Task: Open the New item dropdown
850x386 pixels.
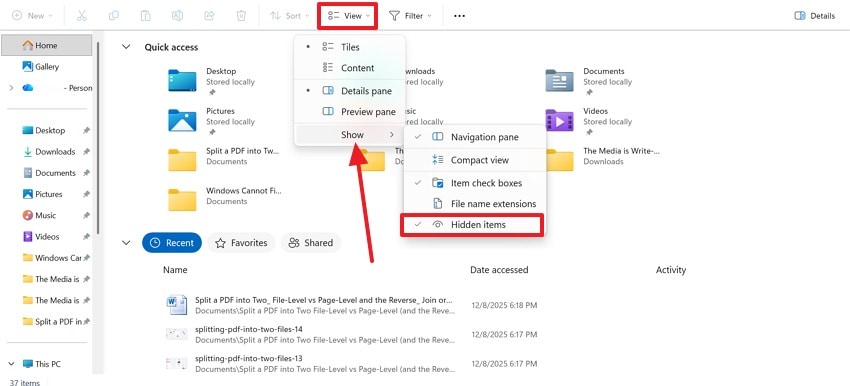Action: 32,16
